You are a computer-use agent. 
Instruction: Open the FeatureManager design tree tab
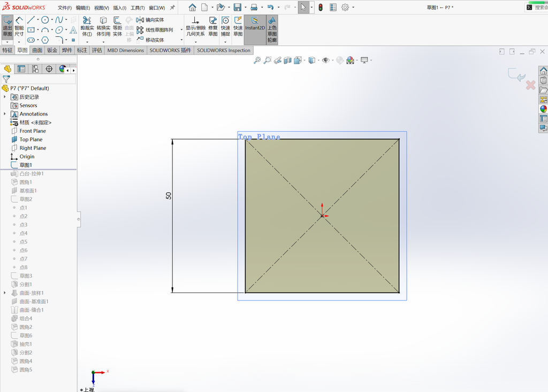coord(7,69)
